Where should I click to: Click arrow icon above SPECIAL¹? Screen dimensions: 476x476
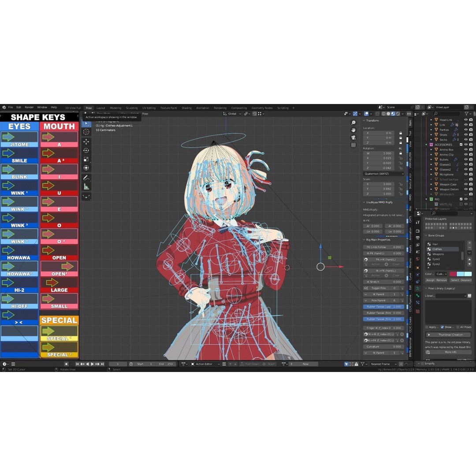(x=48, y=331)
